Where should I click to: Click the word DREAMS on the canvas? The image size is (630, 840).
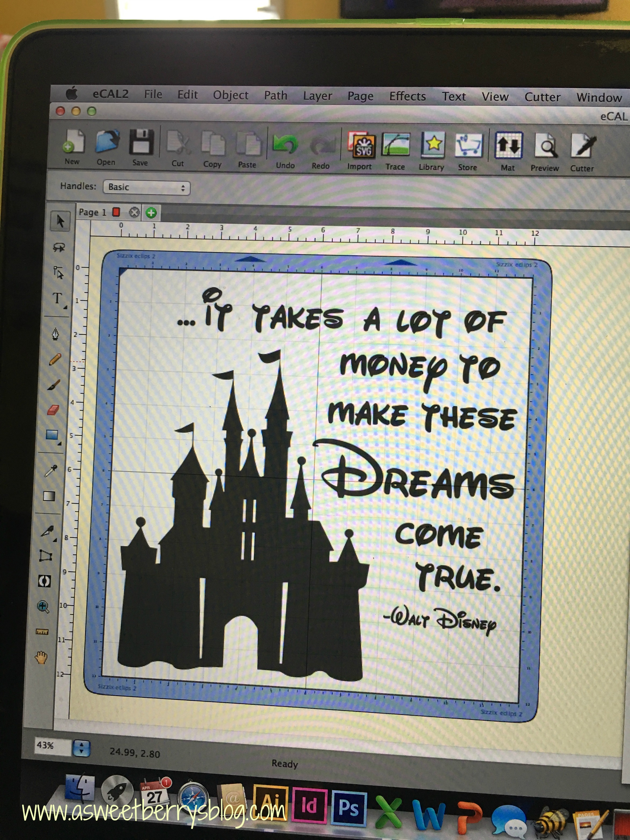point(414,470)
